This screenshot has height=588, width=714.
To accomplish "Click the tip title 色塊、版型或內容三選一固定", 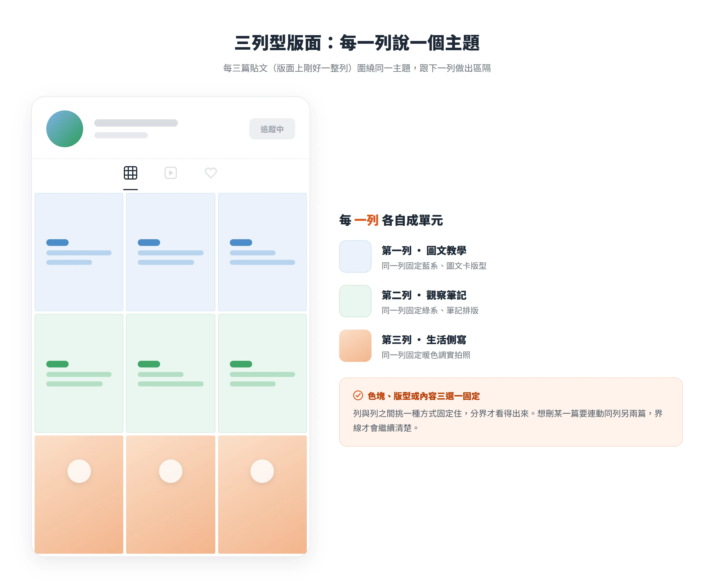I will [x=424, y=396].
